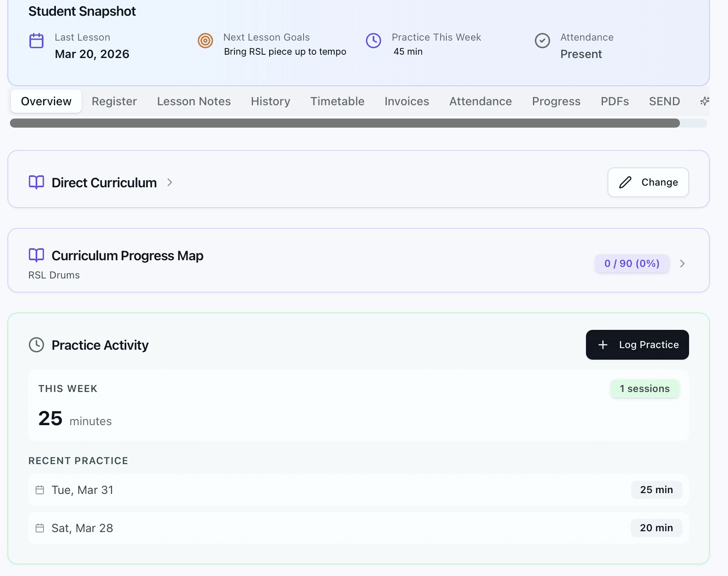Viewport: 728px width, 576px height.
Task: Open the Timetable tab
Action: [337, 101]
